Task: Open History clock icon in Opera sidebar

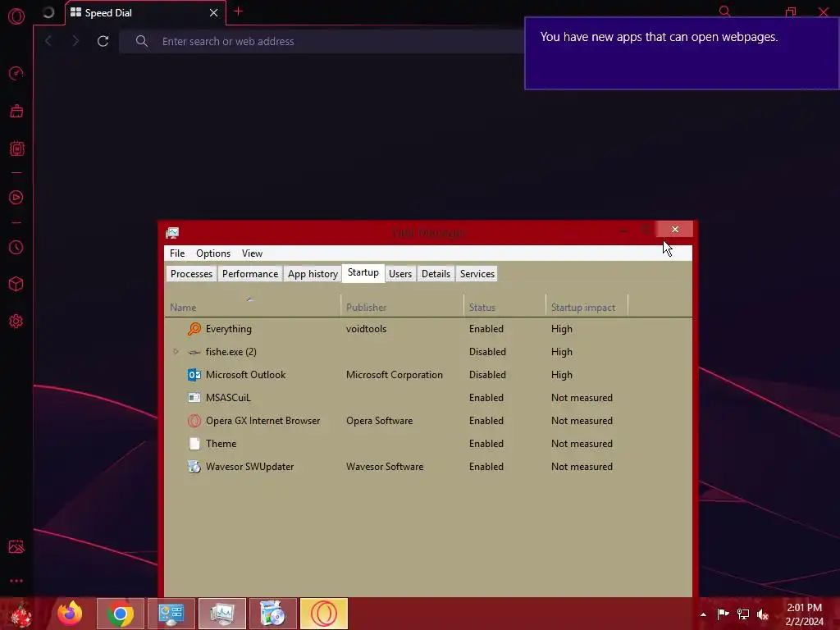Action: point(16,247)
